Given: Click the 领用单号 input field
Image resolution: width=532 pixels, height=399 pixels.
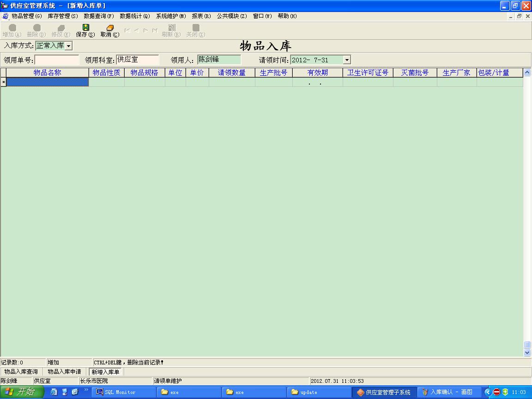Looking at the screenshot, I should pyautogui.click(x=57, y=60).
